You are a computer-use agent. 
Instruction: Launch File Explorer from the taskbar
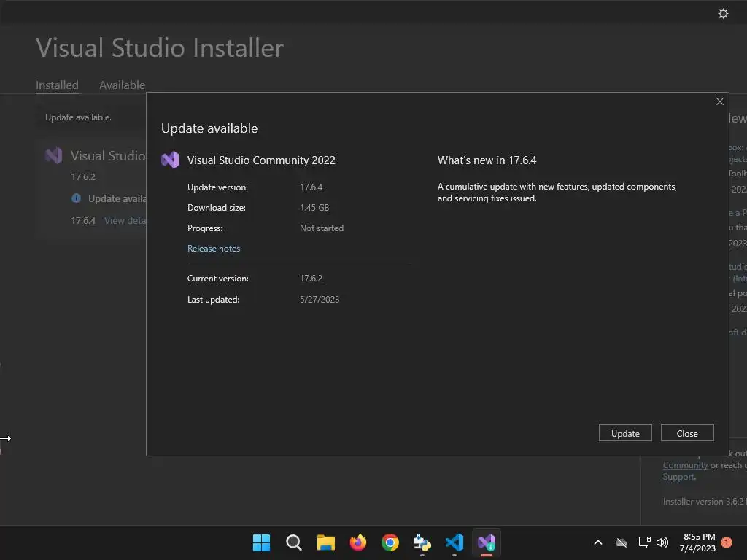coord(326,542)
